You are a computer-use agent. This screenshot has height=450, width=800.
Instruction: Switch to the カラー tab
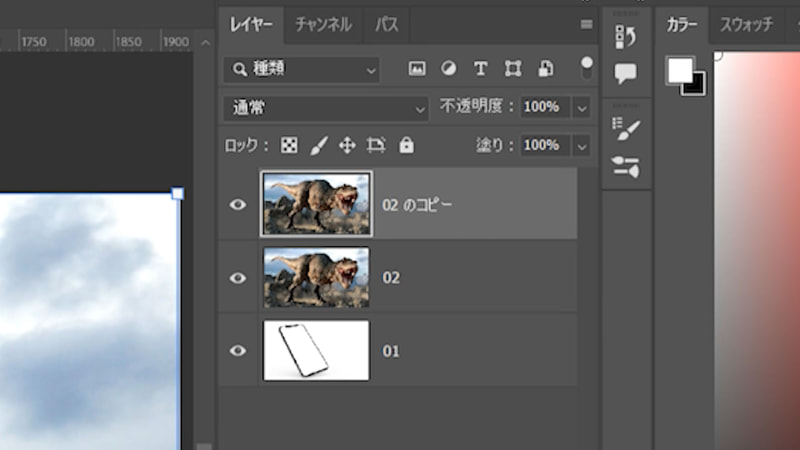coord(682,24)
